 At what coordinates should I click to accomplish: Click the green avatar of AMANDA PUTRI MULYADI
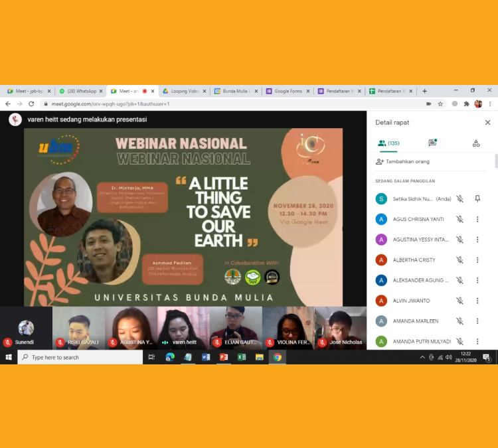pos(381,341)
